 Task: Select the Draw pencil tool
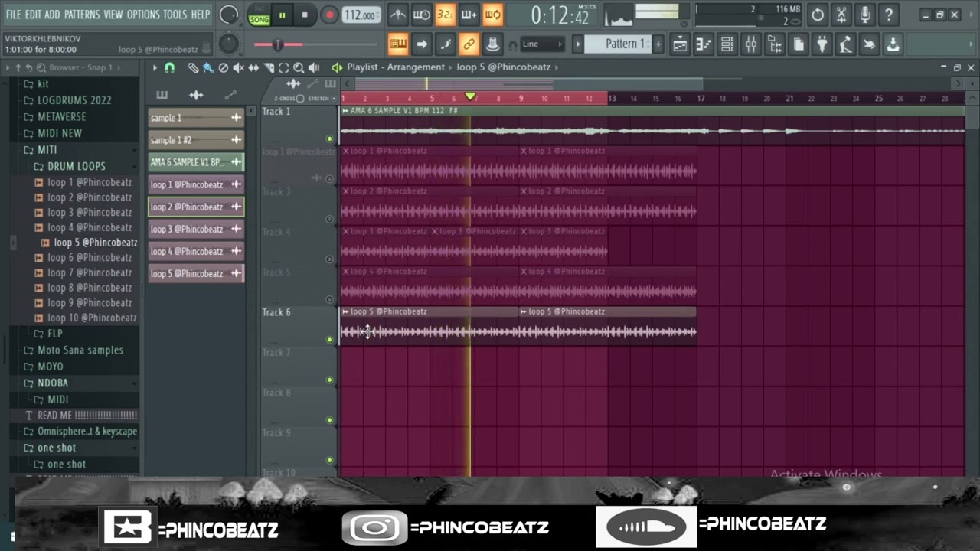(193, 67)
